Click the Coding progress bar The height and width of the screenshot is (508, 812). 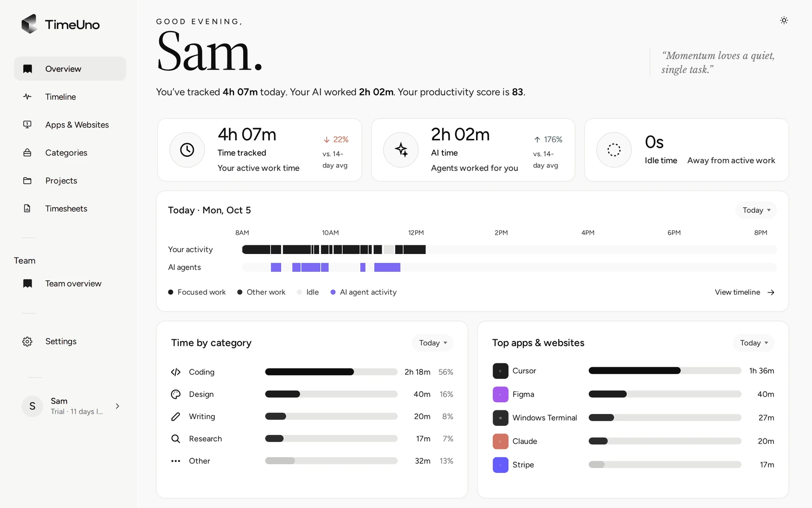click(331, 372)
